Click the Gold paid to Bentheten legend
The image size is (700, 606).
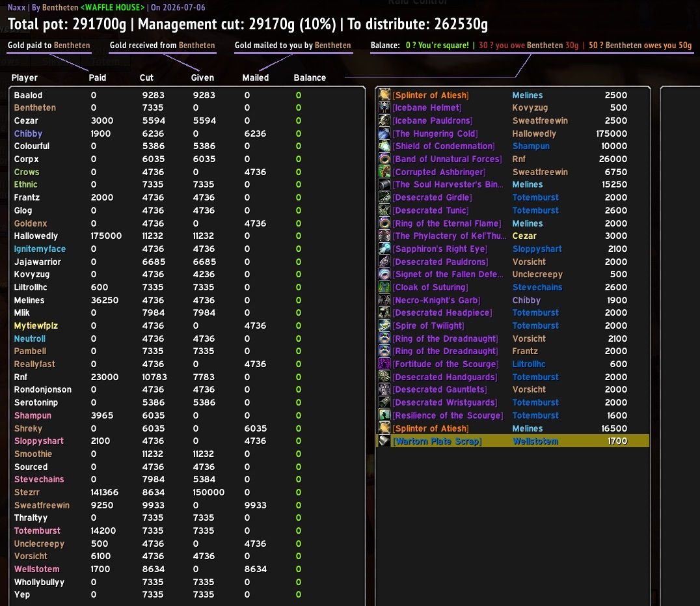49,45
